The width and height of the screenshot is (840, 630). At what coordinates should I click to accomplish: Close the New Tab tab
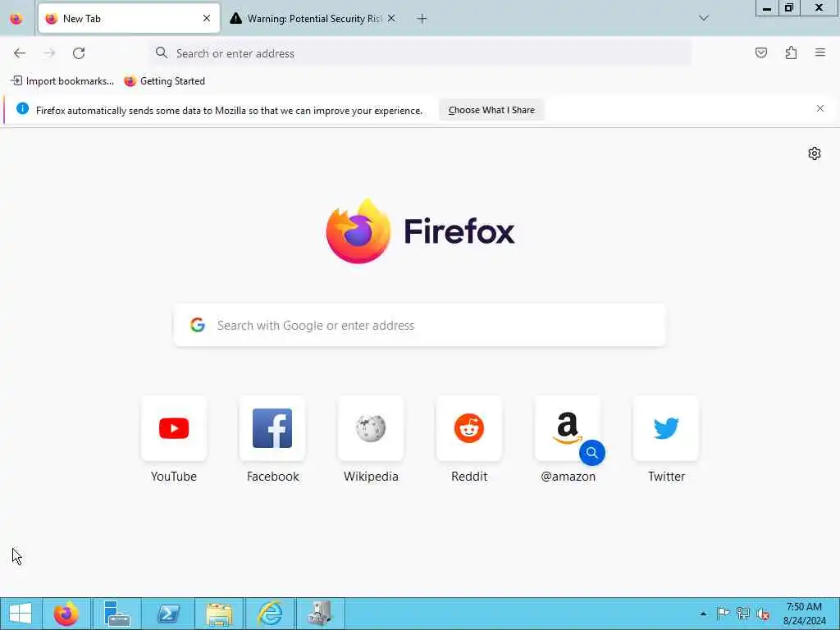(207, 19)
